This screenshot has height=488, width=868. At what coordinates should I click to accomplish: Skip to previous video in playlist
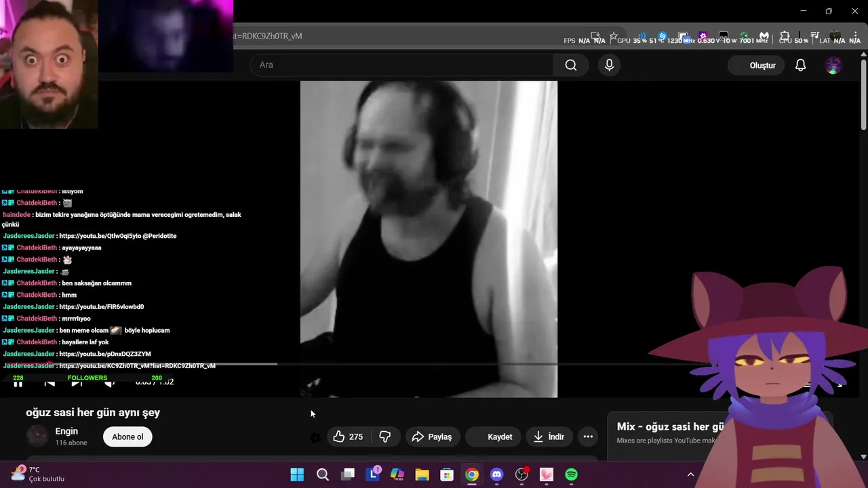coord(50,384)
